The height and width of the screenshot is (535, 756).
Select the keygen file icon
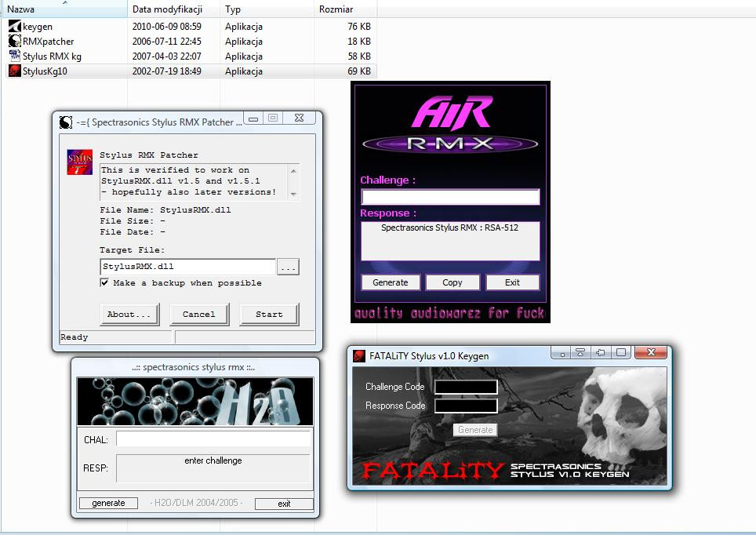[x=14, y=27]
